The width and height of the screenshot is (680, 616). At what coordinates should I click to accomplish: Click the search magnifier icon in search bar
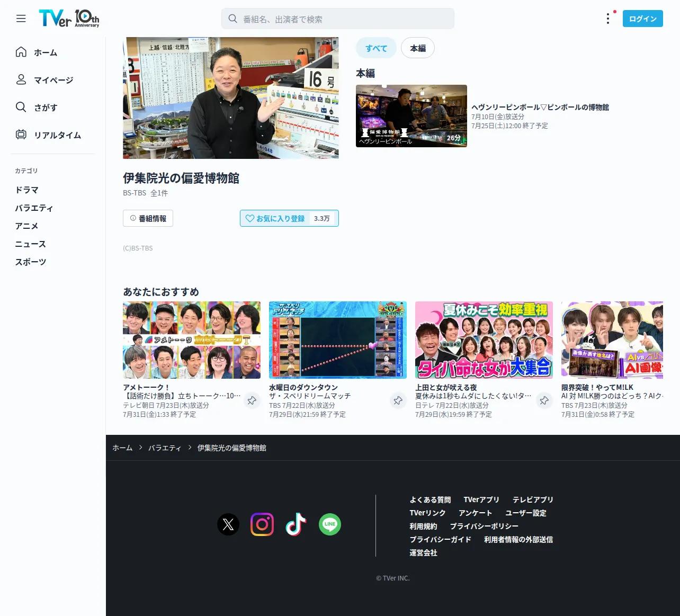(x=232, y=19)
